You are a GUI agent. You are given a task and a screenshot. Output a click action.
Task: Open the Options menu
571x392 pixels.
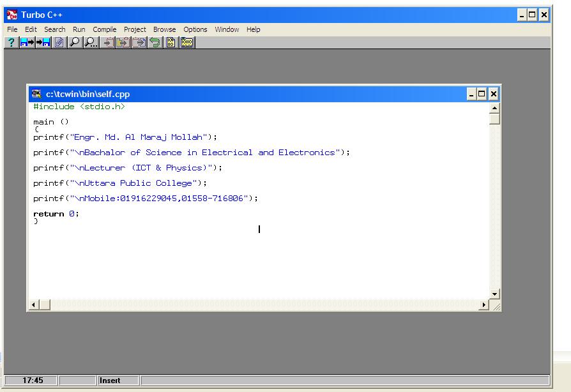[x=195, y=29]
